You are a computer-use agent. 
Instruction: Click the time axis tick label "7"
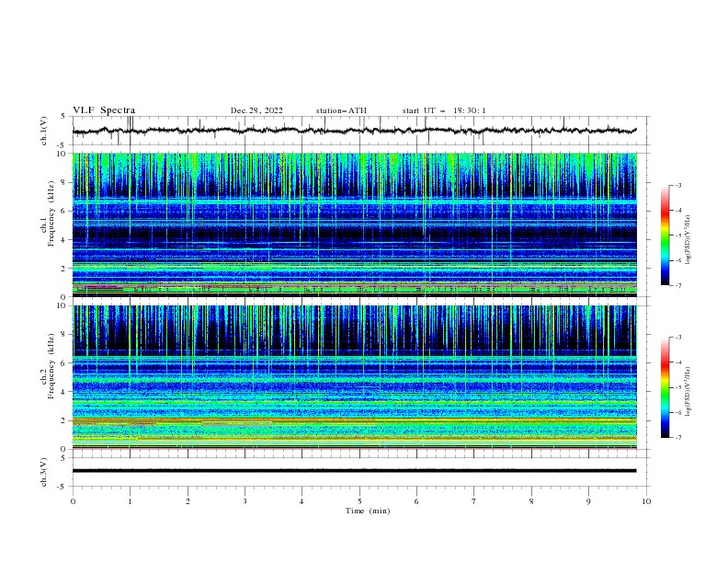(x=474, y=501)
